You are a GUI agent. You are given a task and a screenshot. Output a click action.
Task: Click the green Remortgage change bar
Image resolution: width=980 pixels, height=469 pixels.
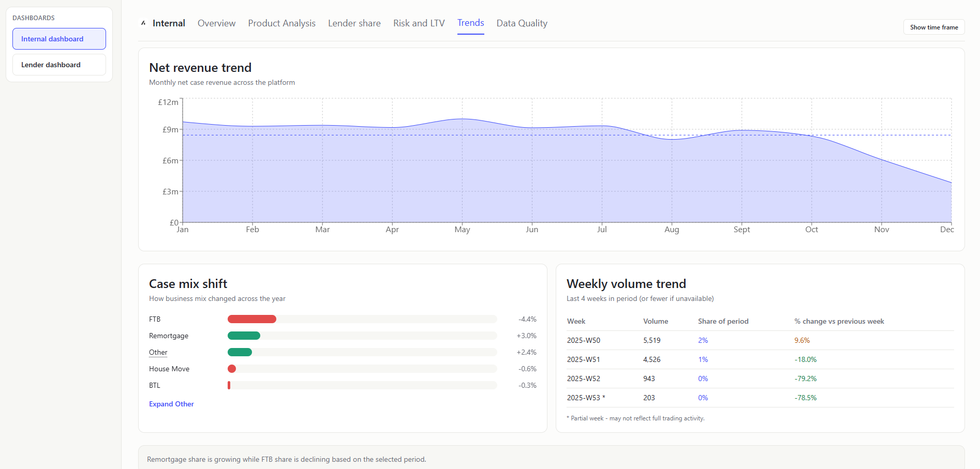pyautogui.click(x=243, y=336)
